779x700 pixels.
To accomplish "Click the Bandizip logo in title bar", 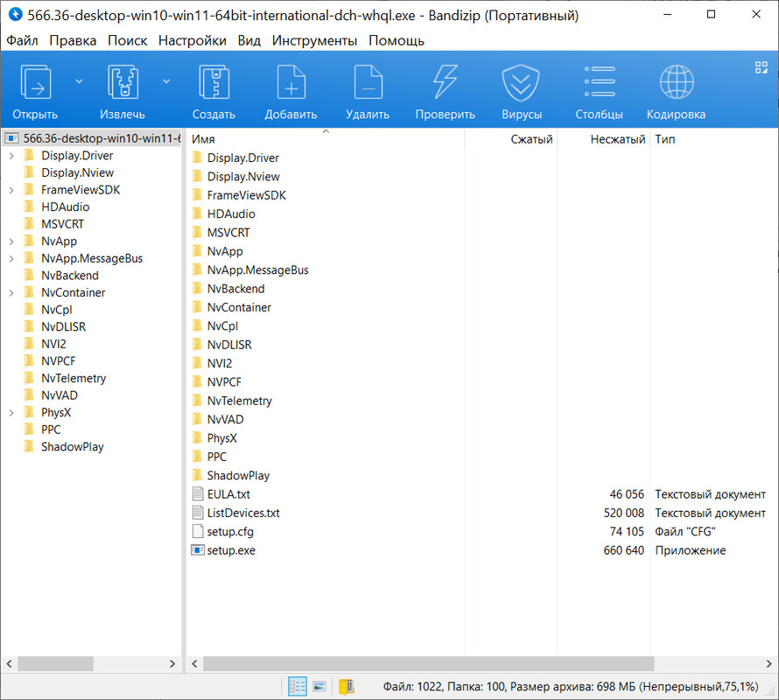I will click(16, 15).
